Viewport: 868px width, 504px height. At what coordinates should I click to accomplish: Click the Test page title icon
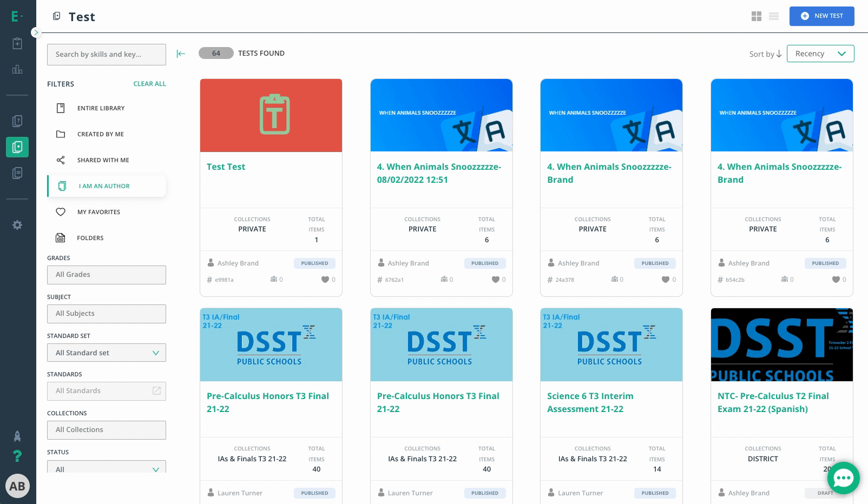pyautogui.click(x=56, y=17)
